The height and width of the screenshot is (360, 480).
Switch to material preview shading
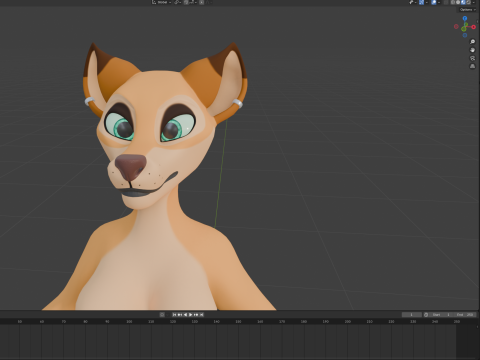pyautogui.click(x=463, y=2)
